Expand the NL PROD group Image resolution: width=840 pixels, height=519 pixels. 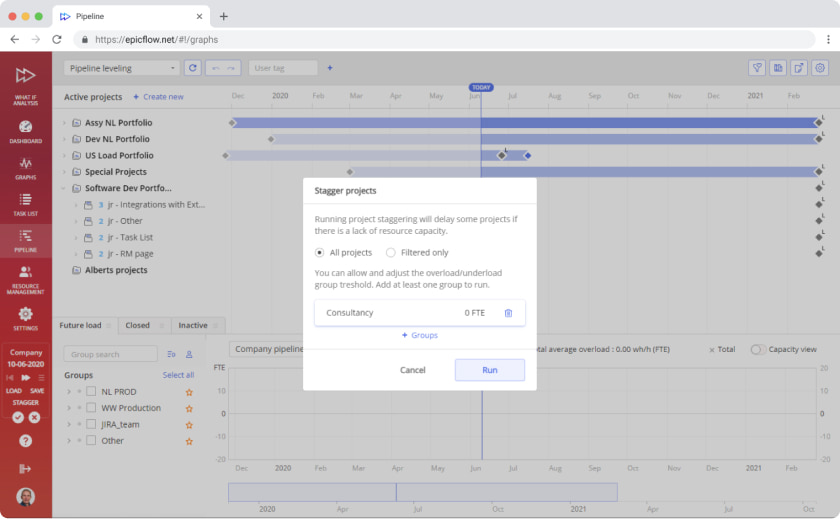69,392
